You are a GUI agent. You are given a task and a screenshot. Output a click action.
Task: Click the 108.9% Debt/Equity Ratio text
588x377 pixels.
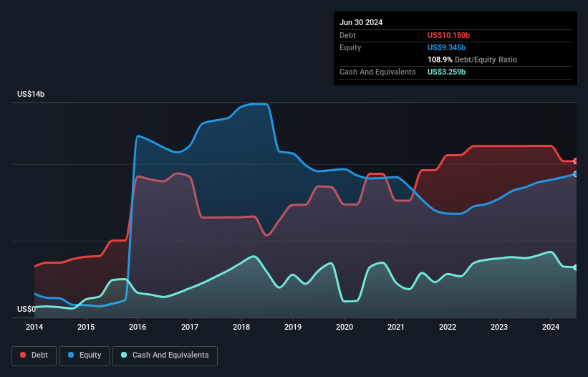472,59
